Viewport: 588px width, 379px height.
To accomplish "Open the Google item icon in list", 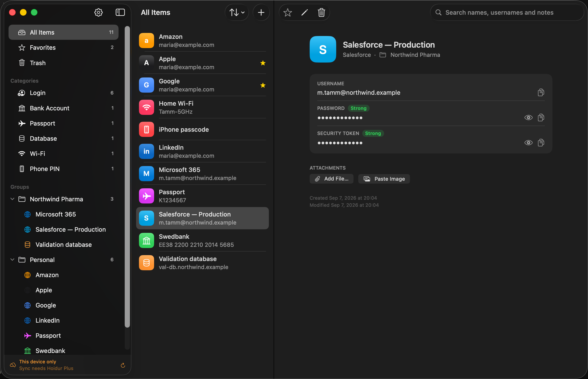I will pyautogui.click(x=146, y=85).
